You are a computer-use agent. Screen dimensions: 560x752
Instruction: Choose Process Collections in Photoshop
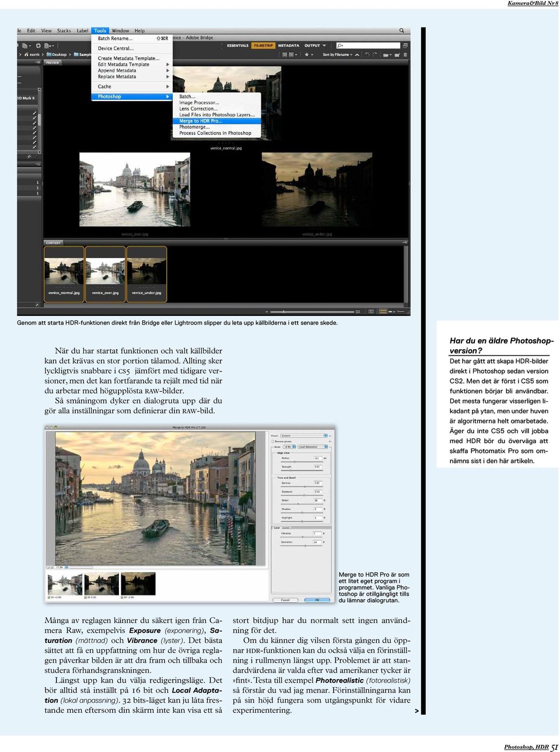[216, 133]
